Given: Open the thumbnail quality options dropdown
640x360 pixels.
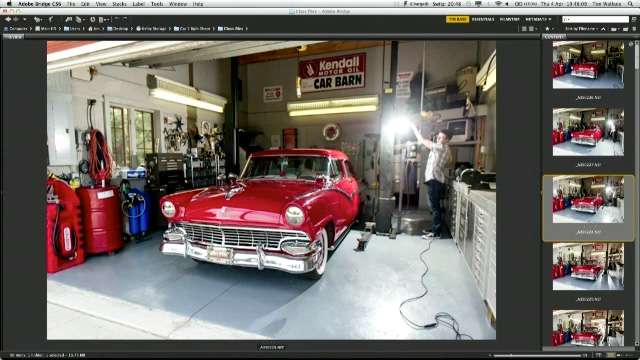Looking at the screenshot, I should pos(532,29).
